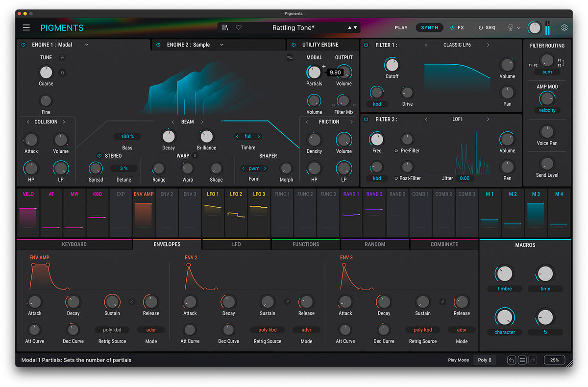Switch to the COMBINATE tab
This screenshot has height=387, width=588.
[x=444, y=244]
